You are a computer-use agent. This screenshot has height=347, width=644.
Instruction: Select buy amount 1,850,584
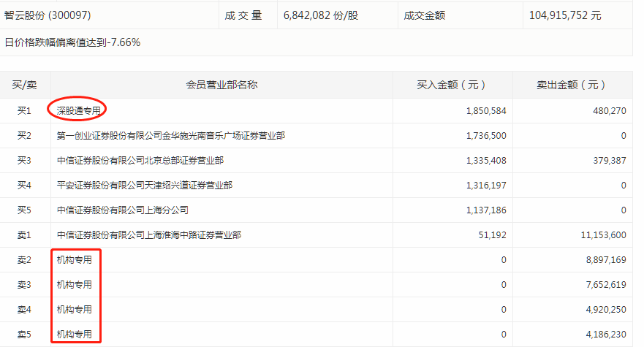(x=486, y=111)
